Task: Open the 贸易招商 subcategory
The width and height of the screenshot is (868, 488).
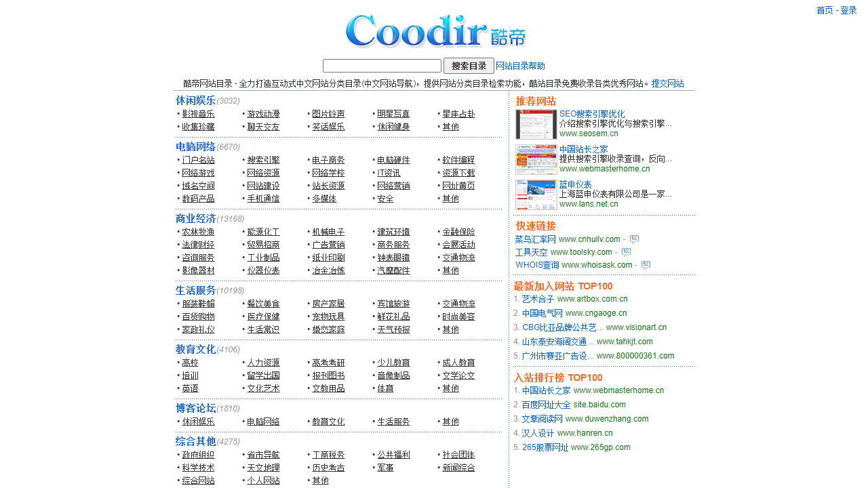Action: click(263, 245)
